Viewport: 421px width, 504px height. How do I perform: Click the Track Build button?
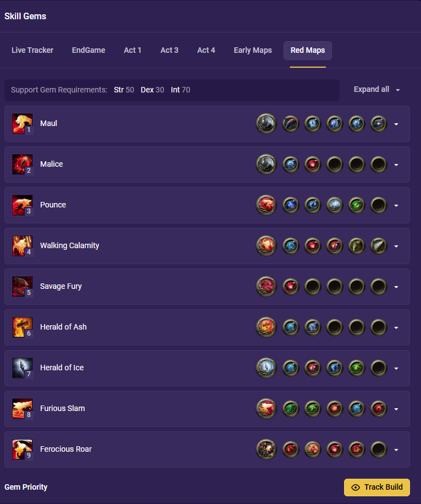[376, 487]
